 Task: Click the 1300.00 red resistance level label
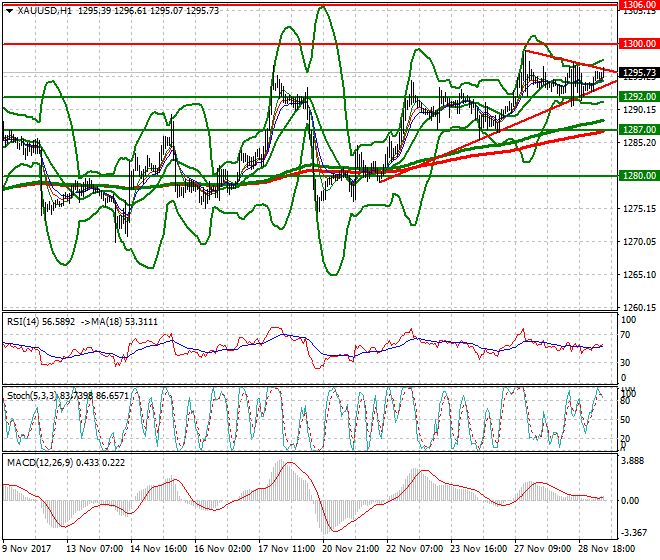click(x=639, y=44)
